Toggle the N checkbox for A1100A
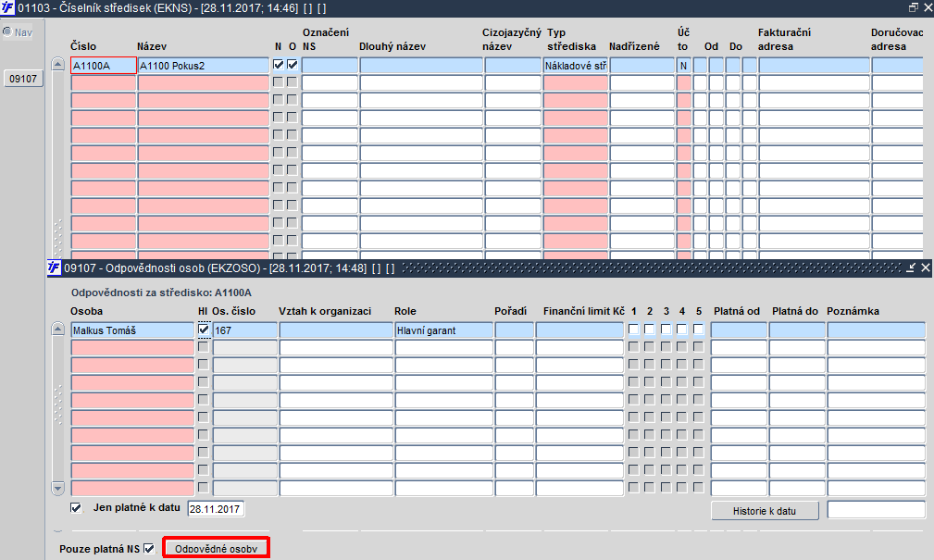The image size is (934, 560). (x=279, y=65)
